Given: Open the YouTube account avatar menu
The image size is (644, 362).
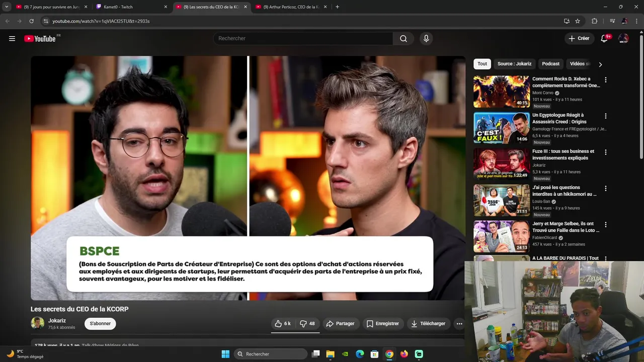Looking at the screenshot, I should pyautogui.click(x=623, y=38).
